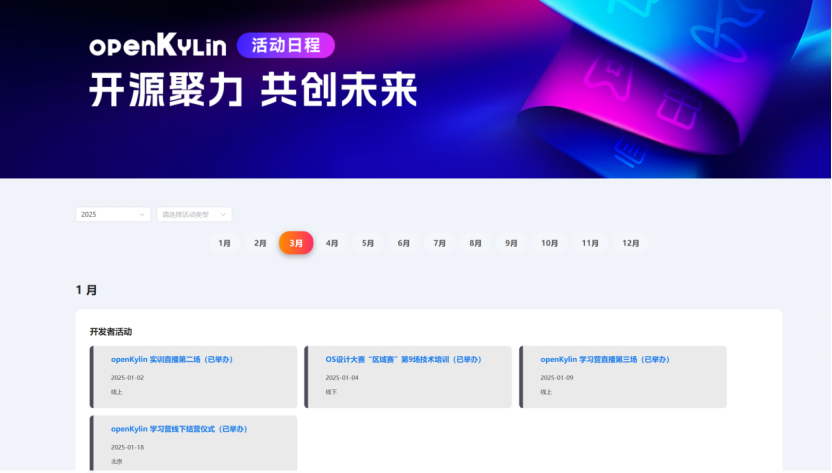Click the openKylin logo in banner
This screenshot has height=473, width=832.
click(158, 45)
